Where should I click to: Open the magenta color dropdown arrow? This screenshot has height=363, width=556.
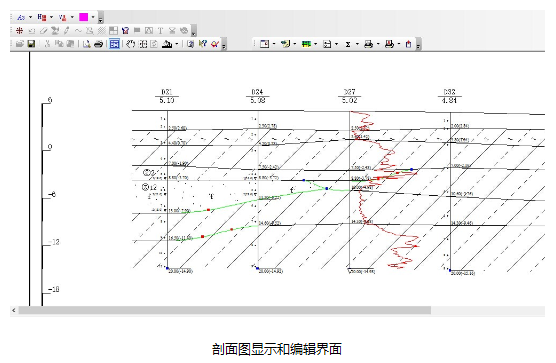93,17
